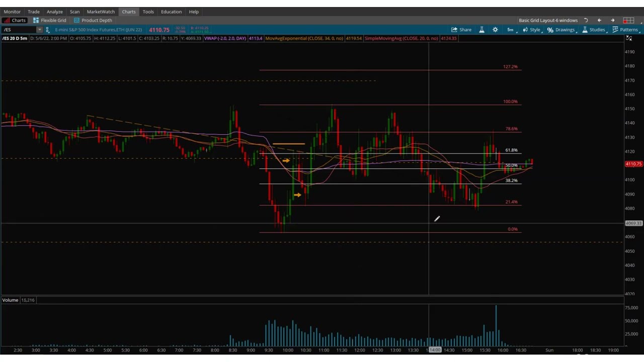Click the Basic Grid Layout-6 windows label
This screenshot has width=644, height=362.
(548, 21)
